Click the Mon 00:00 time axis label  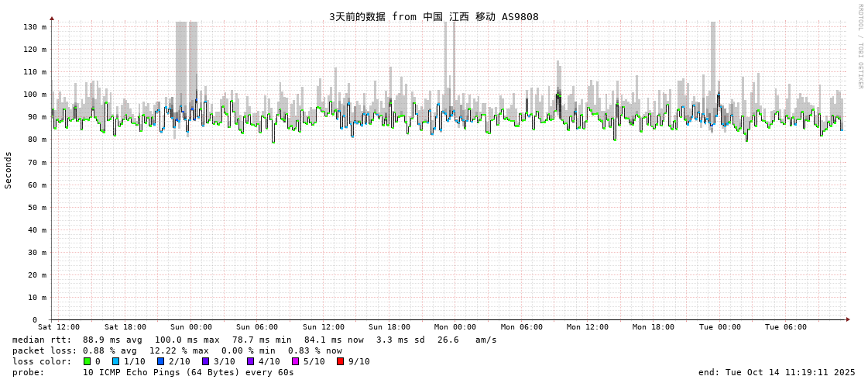click(455, 327)
